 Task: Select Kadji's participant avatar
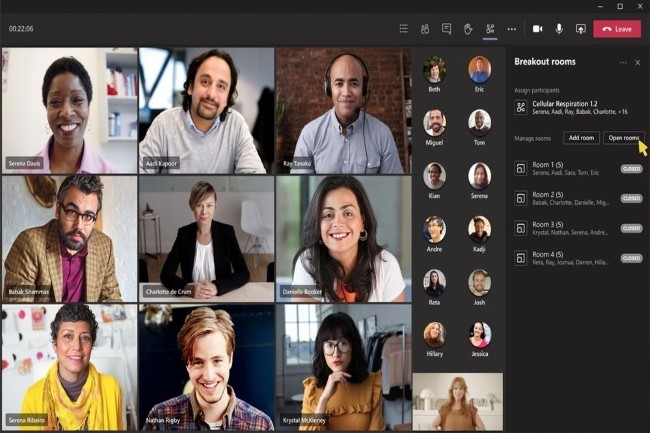(480, 229)
